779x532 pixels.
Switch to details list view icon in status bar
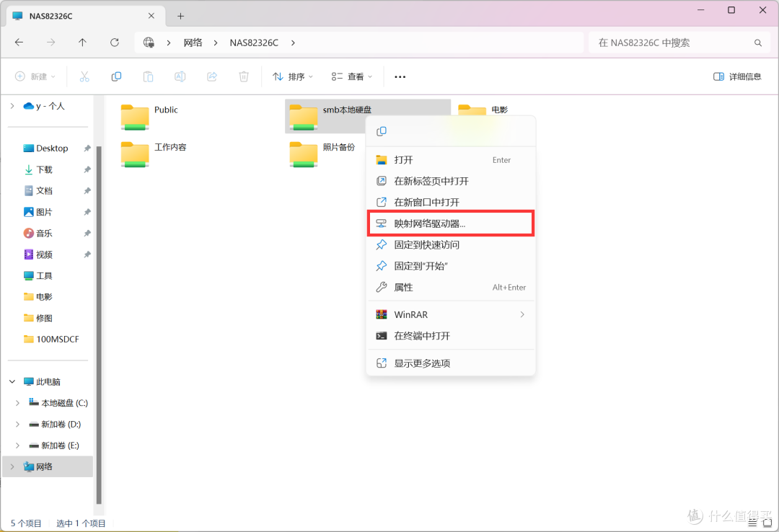[752, 523]
